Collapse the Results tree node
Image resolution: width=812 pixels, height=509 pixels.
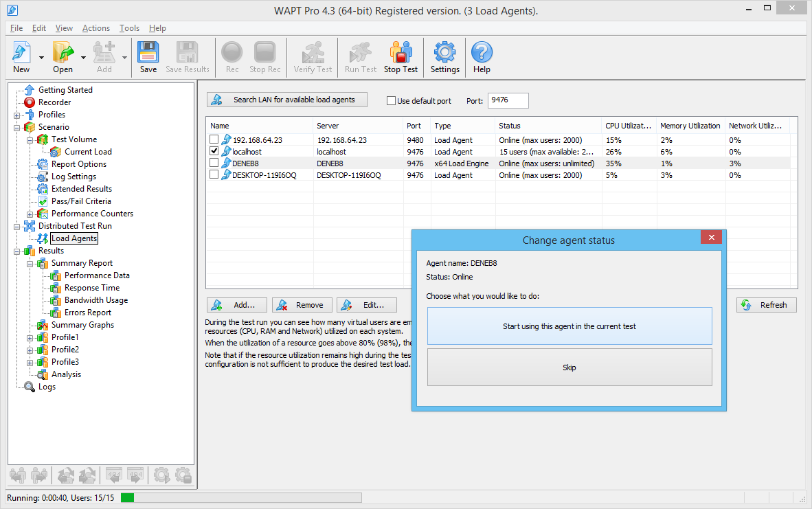16,251
